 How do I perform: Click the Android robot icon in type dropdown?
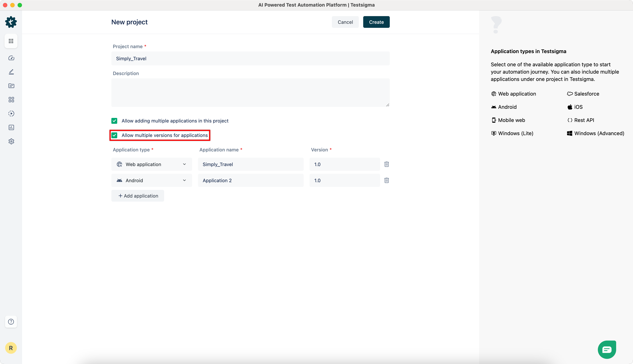pos(119,180)
